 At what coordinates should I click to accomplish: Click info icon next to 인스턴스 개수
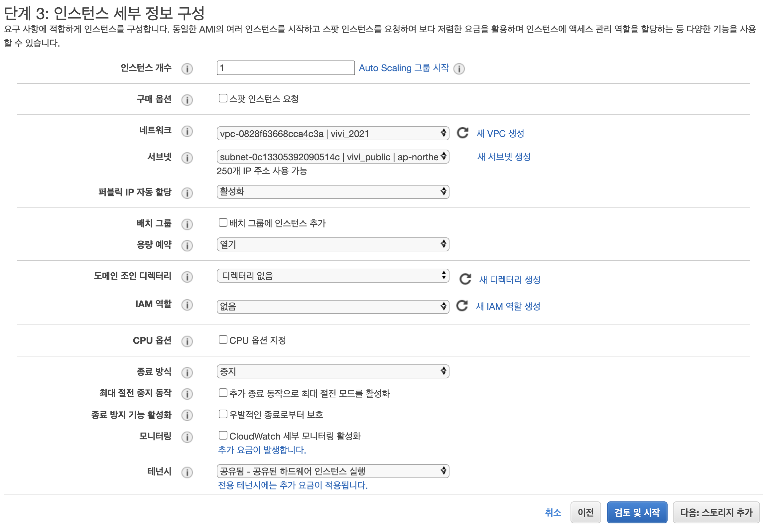[x=187, y=68]
